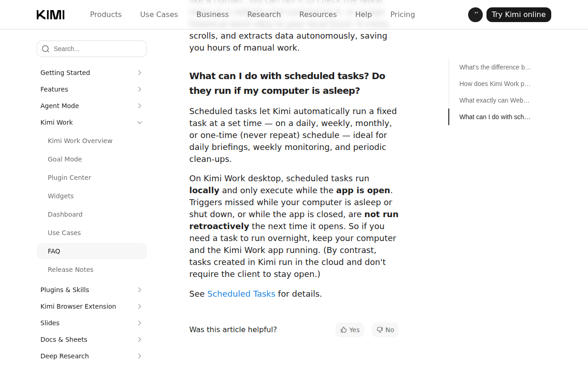Expand the Deep Research chevron
This screenshot has height=368, width=588.
pyautogui.click(x=140, y=356)
